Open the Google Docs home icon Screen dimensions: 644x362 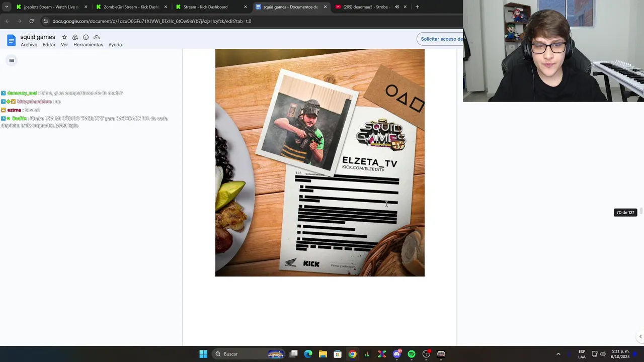[11, 40]
